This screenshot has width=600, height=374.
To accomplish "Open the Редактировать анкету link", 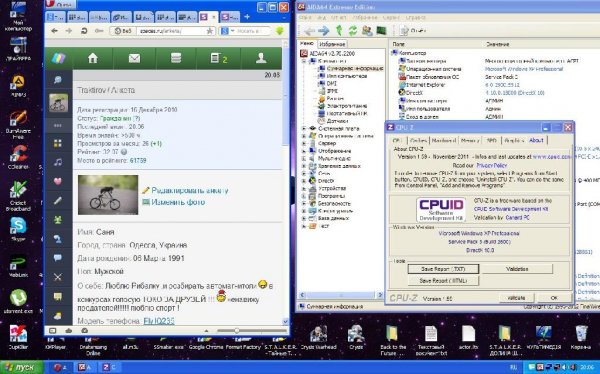I will pyautogui.click(x=190, y=190).
